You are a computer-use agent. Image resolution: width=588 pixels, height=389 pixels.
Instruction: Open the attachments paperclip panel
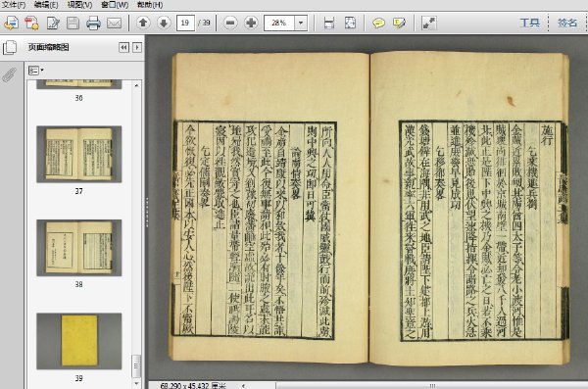click(x=9, y=74)
